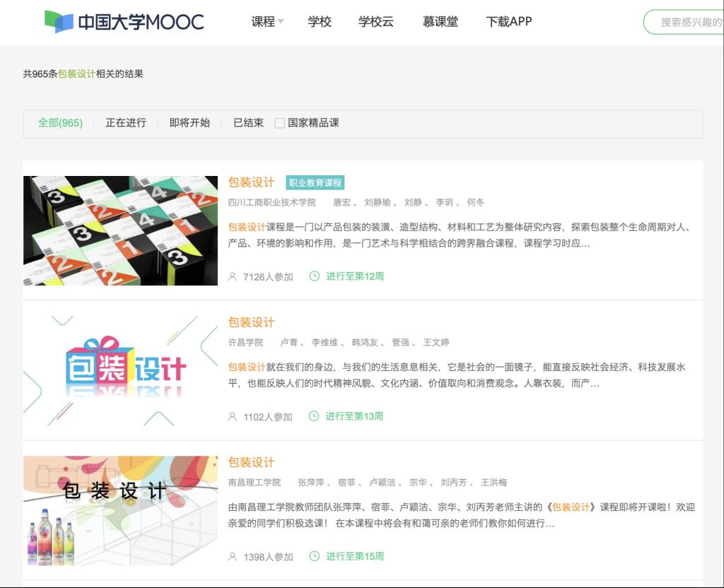724x588 pixels.
Task: Click the 1102人参加 enrollment count
Action: (x=268, y=417)
